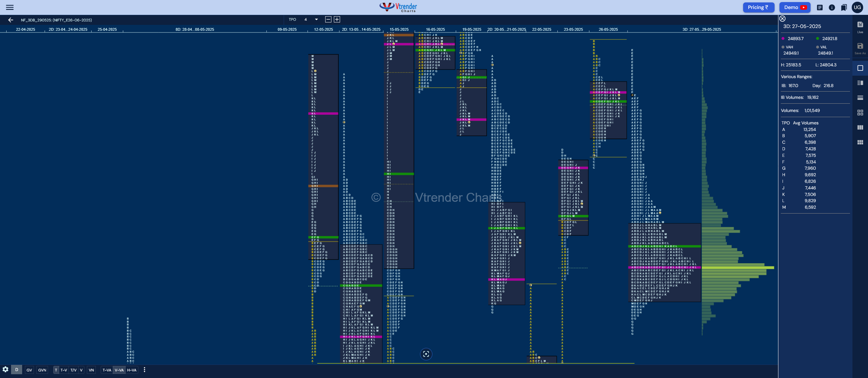The height and width of the screenshot is (378, 868).
Task: Select the four-grid layout icon
Action: click(860, 113)
